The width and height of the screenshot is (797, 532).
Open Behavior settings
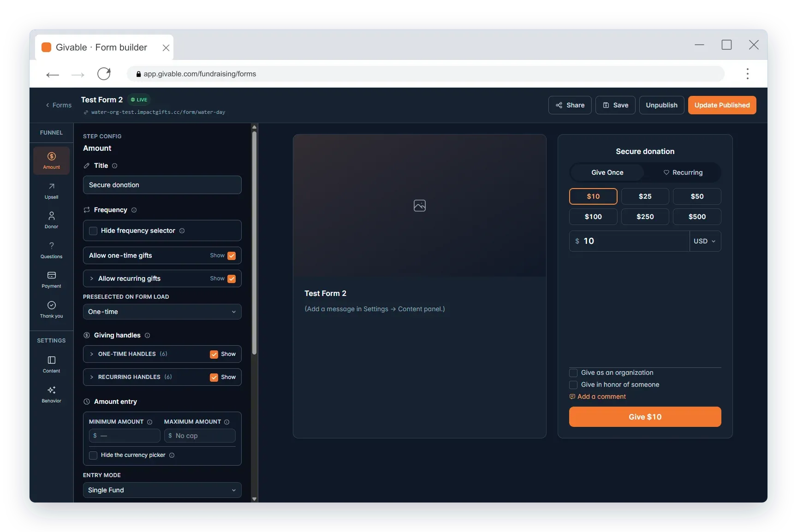coord(51,394)
